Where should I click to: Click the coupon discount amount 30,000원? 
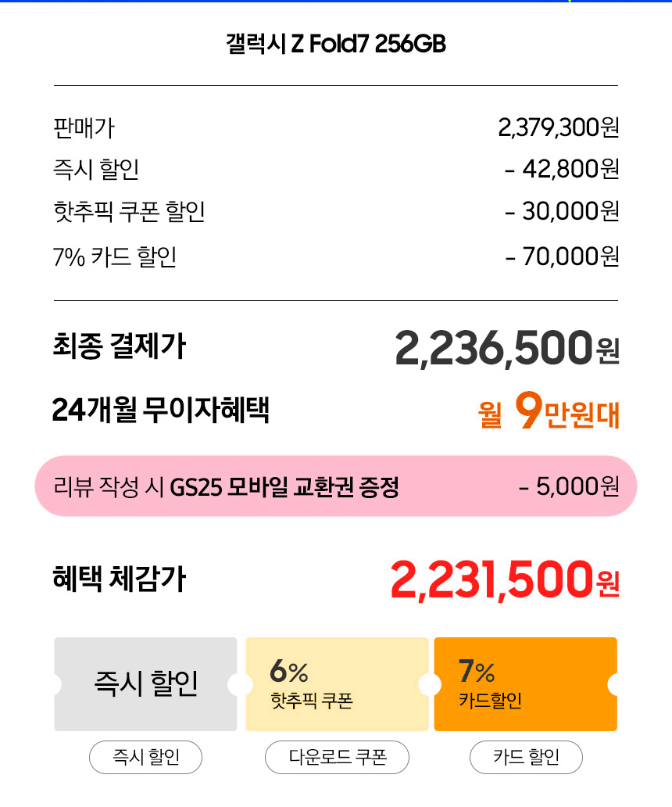[562, 211]
